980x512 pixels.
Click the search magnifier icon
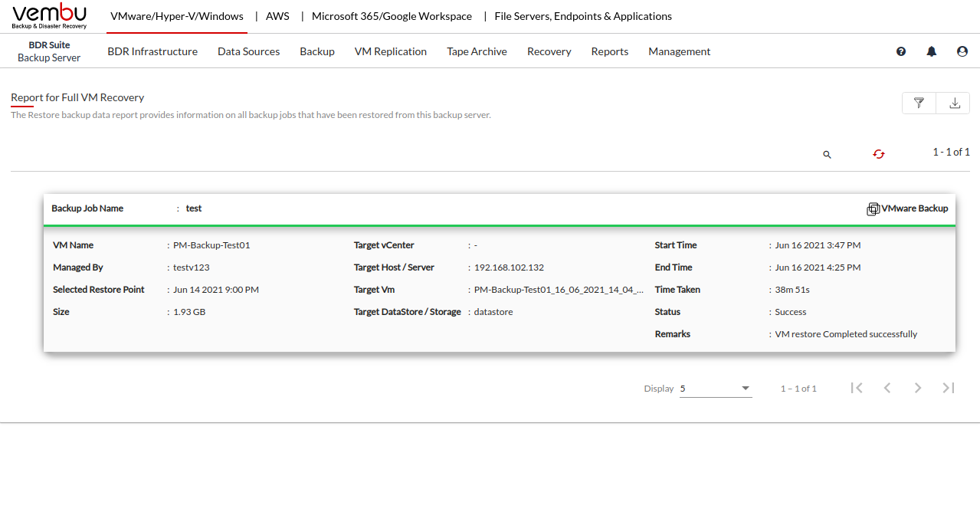point(827,155)
